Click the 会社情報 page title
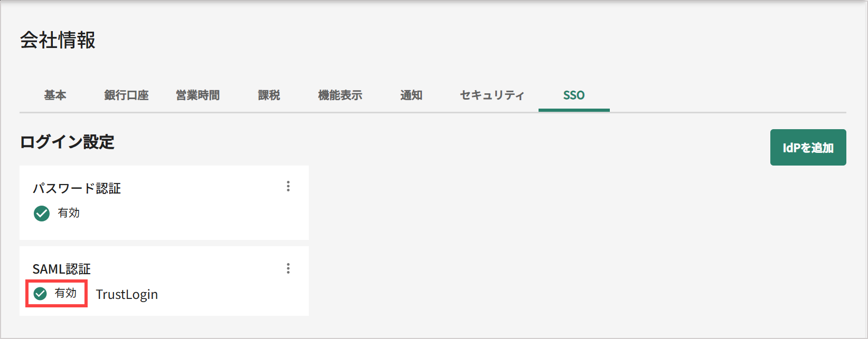This screenshot has height=339, width=868. [x=58, y=40]
